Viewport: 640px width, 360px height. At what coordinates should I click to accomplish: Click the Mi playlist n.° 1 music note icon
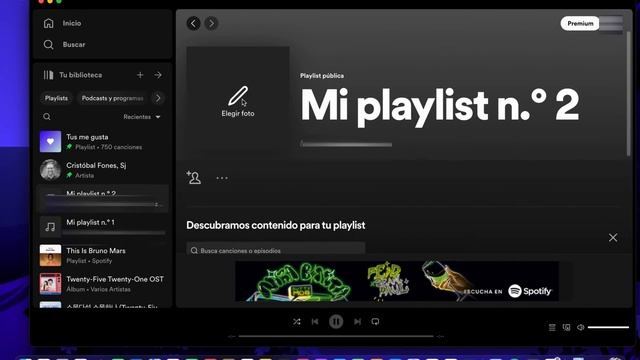point(50,227)
